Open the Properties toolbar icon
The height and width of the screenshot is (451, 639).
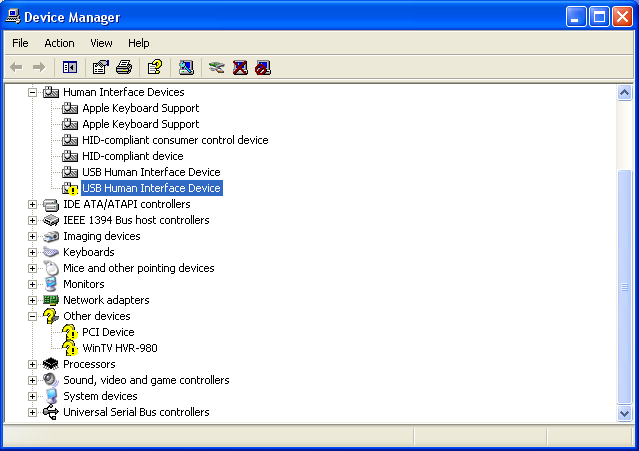pos(101,67)
